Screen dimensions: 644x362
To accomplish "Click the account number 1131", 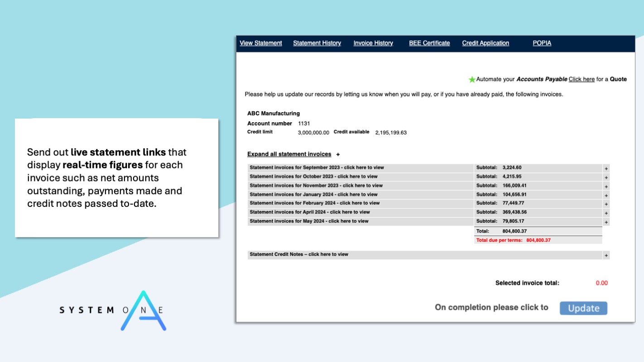I will (304, 123).
